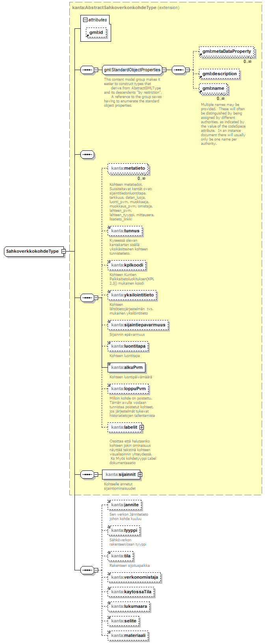
Task: Select the kanta:sijaintiepavarmuus element
Action: 138,325
